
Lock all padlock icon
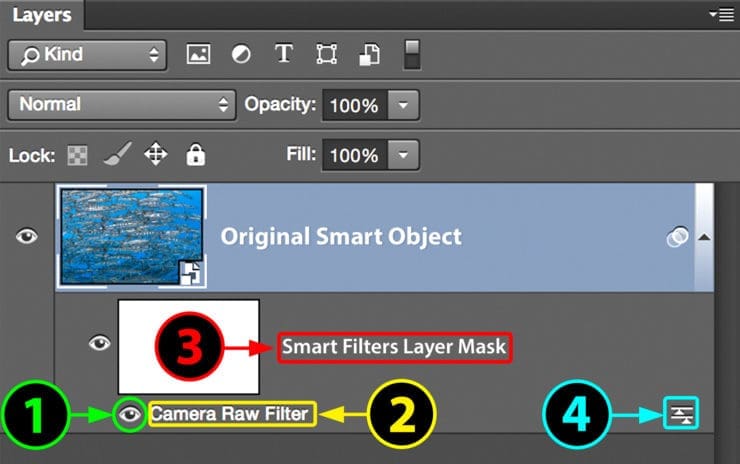[x=195, y=154]
